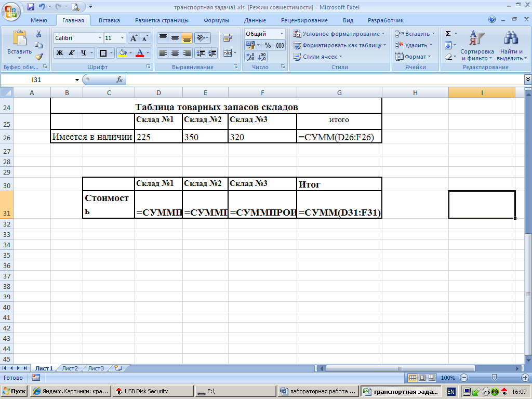Image resolution: width=532 pixels, height=399 pixels.
Task: Switch to Normal view in the status bar
Action: coord(412,378)
